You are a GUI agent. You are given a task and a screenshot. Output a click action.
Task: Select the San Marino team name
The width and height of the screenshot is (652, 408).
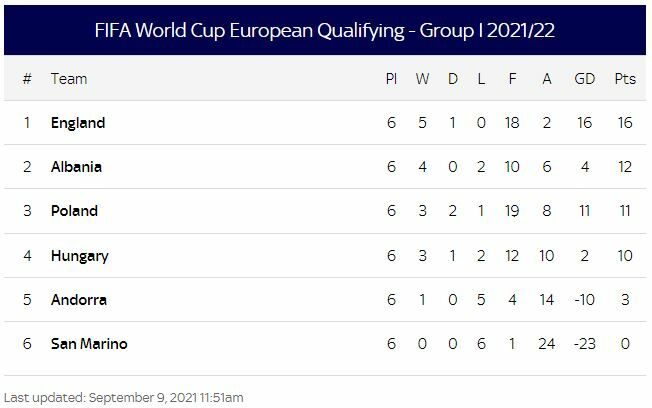[x=89, y=344]
